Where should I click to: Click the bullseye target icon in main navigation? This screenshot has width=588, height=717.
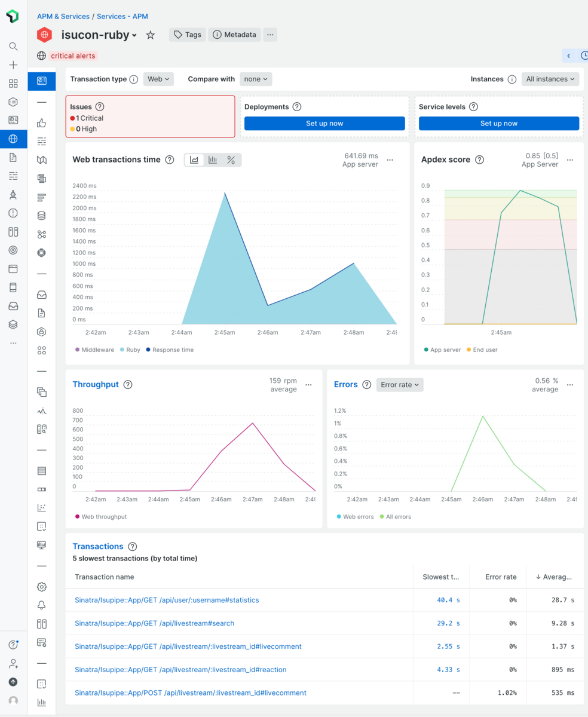point(13,250)
